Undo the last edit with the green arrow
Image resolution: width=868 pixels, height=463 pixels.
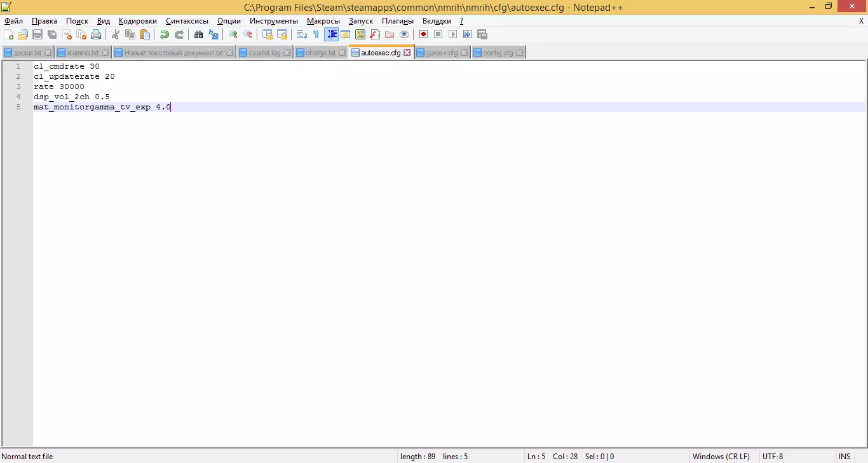click(x=165, y=34)
